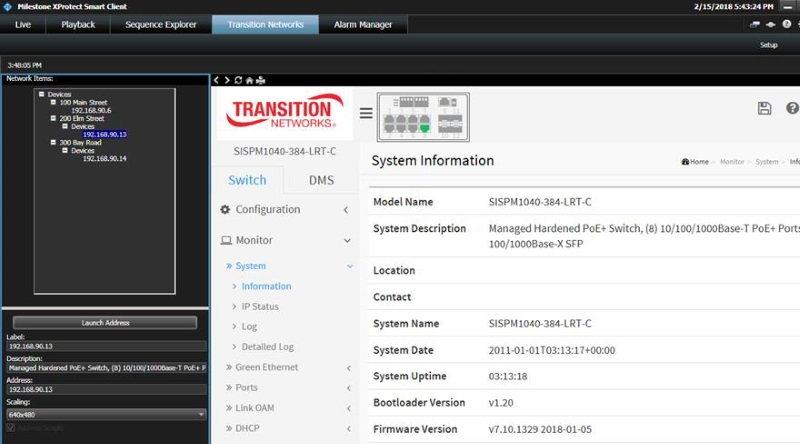Click the Configuration gear icon
The height and width of the screenshot is (444, 800).
tap(225, 209)
